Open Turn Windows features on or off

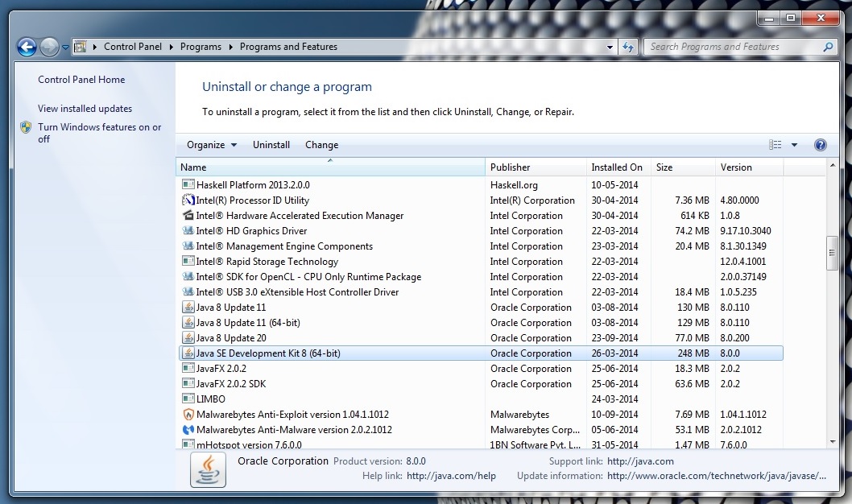[99, 133]
